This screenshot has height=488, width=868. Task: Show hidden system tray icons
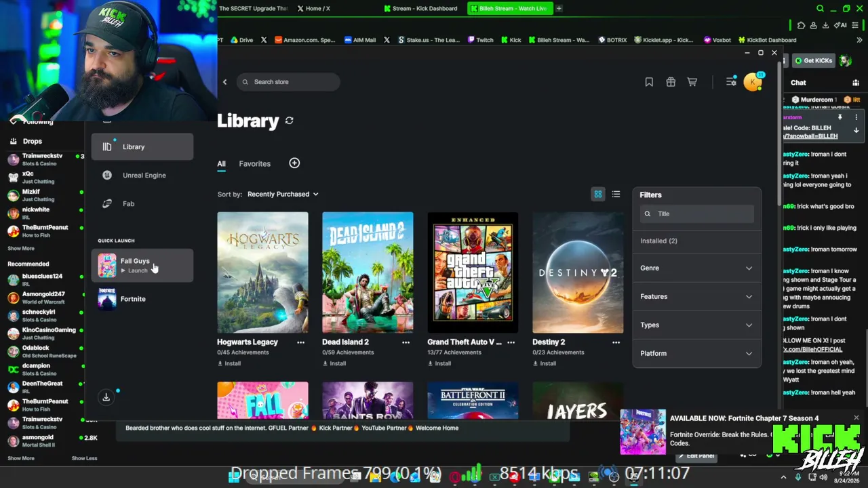[x=783, y=477]
